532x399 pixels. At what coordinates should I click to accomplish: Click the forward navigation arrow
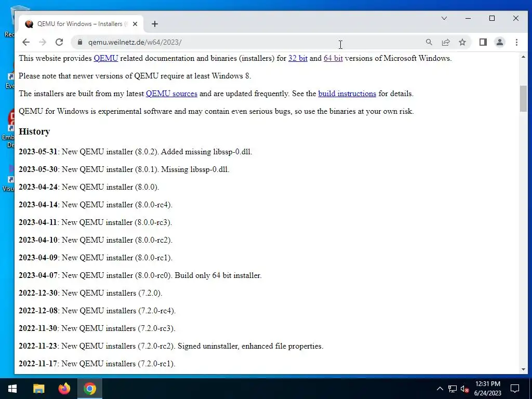point(43,42)
